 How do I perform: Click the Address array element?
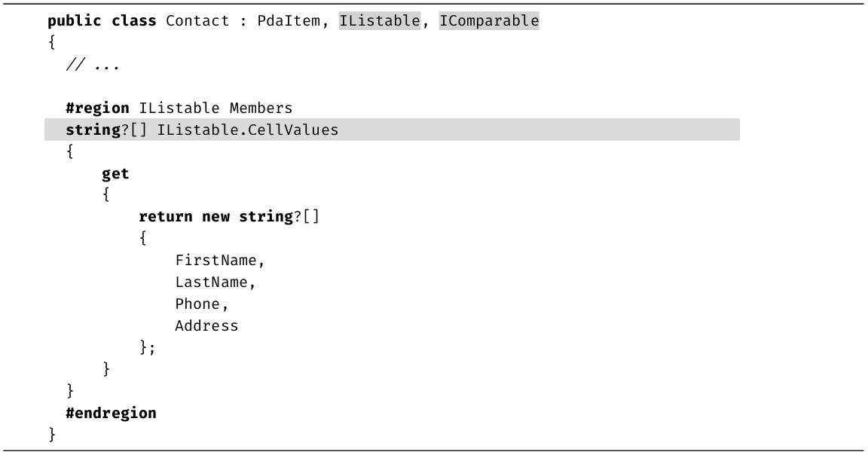[x=206, y=326]
